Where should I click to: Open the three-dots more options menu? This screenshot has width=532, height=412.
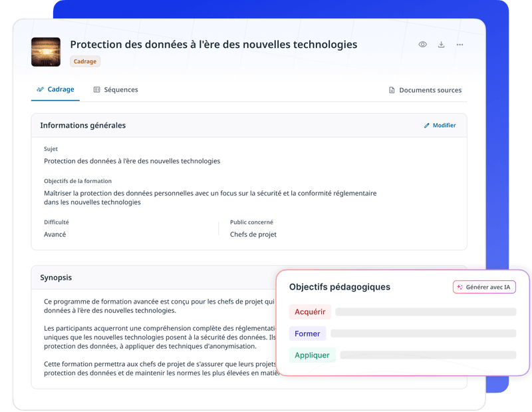point(460,45)
